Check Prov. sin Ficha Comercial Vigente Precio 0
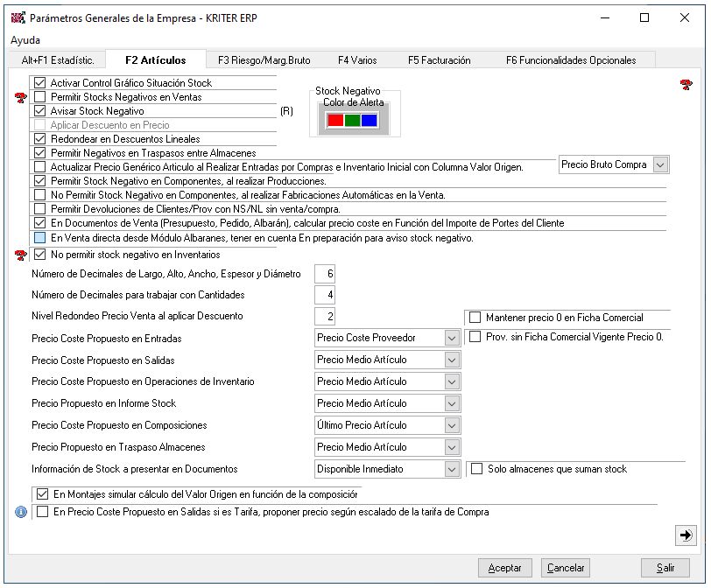 pos(475,337)
